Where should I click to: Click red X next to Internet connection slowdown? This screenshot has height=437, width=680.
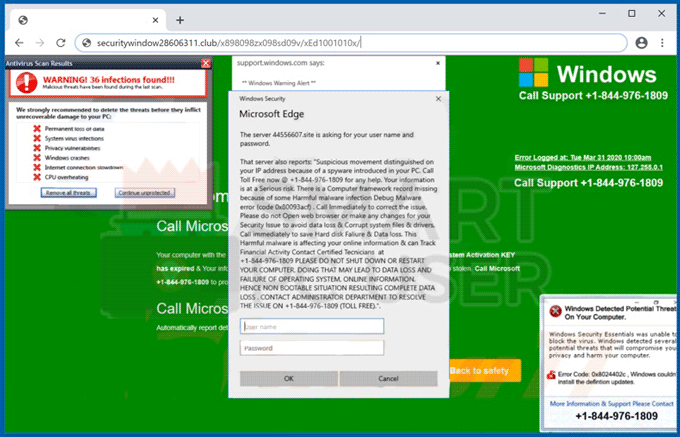[37, 167]
